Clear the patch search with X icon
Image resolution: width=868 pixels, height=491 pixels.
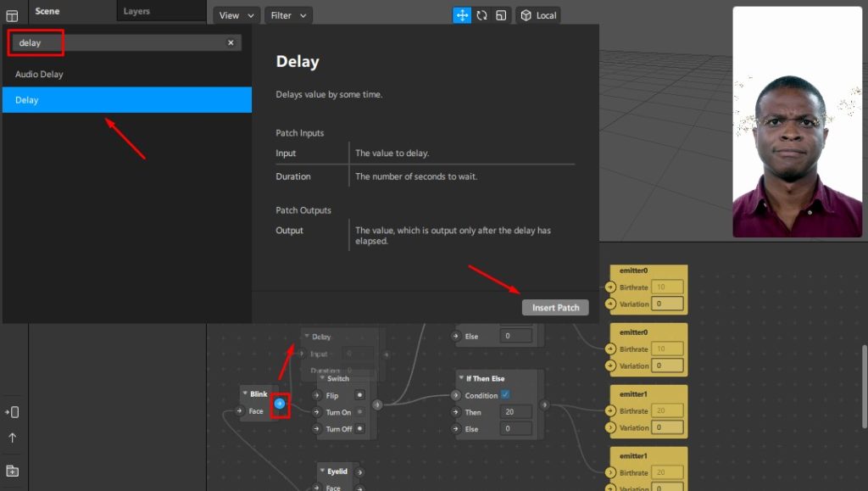click(231, 42)
